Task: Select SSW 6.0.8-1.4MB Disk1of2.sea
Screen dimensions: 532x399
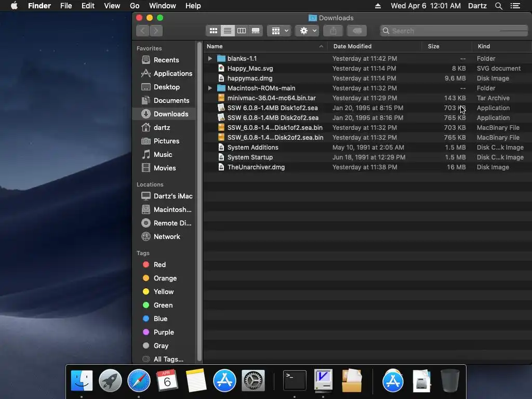Action: [x=367, y=108]
